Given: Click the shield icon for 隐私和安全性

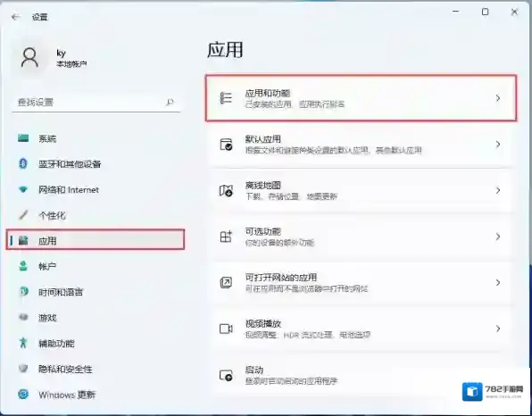Looking at the screenshot, I should click(23, 369).
